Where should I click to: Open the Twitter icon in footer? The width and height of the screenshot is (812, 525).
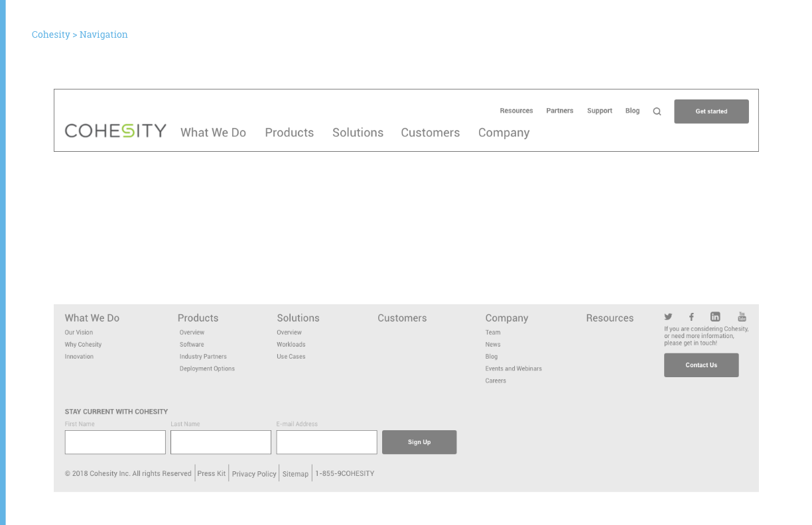click(x=668, y=317)
